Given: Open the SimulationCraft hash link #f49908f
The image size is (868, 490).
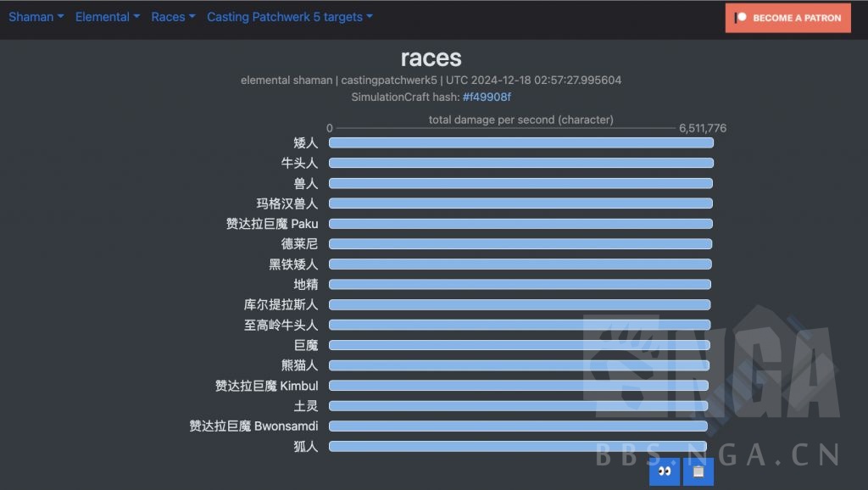Looking at the screenshot, I should (487, 97).
